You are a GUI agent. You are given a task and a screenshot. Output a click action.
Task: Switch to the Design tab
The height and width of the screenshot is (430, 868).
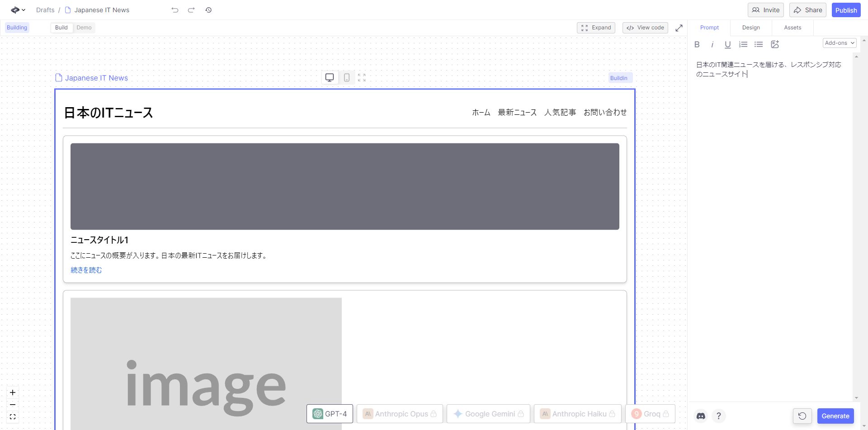[x=750, y=28]
